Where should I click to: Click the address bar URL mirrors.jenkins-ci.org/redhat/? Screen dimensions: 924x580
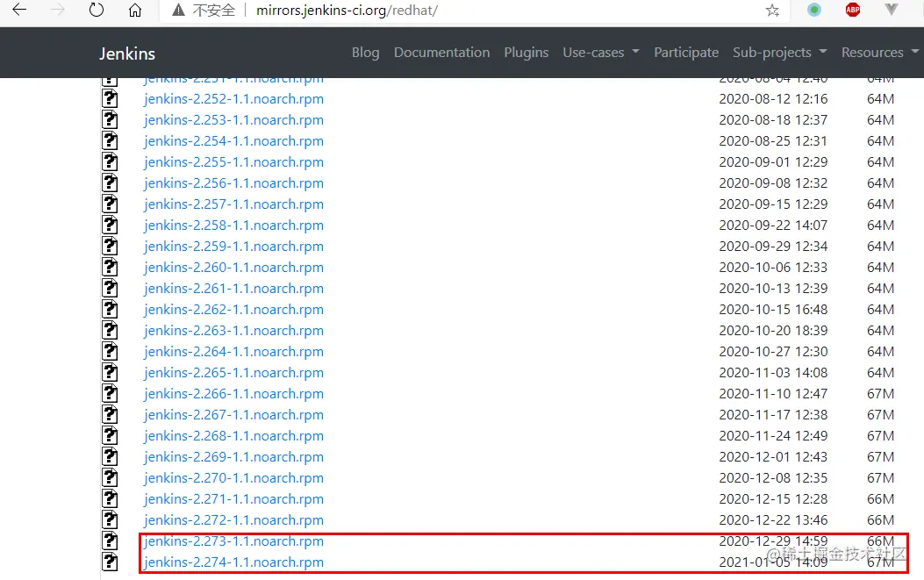pos(347,10)
